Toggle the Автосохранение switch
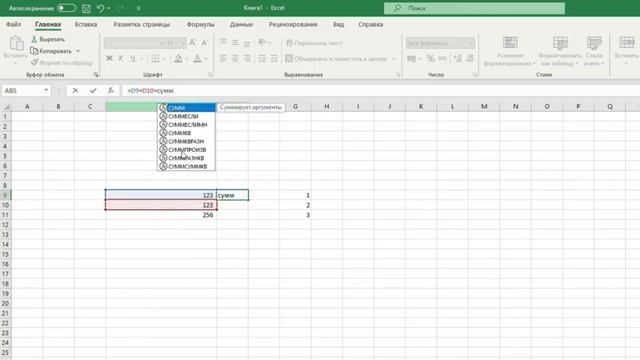 tap(66, 8)
